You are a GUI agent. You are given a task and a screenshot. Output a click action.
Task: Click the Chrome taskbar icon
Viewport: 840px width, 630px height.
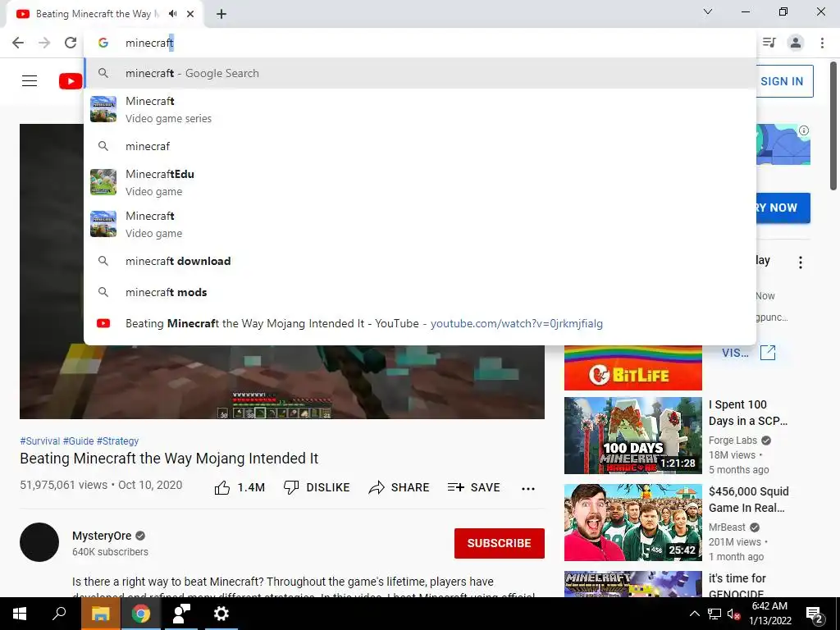tap(141, 614)
